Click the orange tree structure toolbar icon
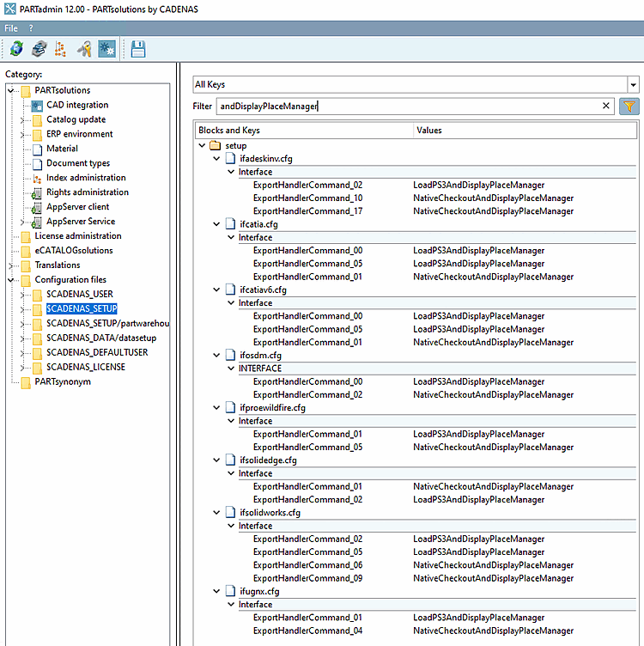The height and width of the screenshot is (646, 644). click(x=61, y=50)
